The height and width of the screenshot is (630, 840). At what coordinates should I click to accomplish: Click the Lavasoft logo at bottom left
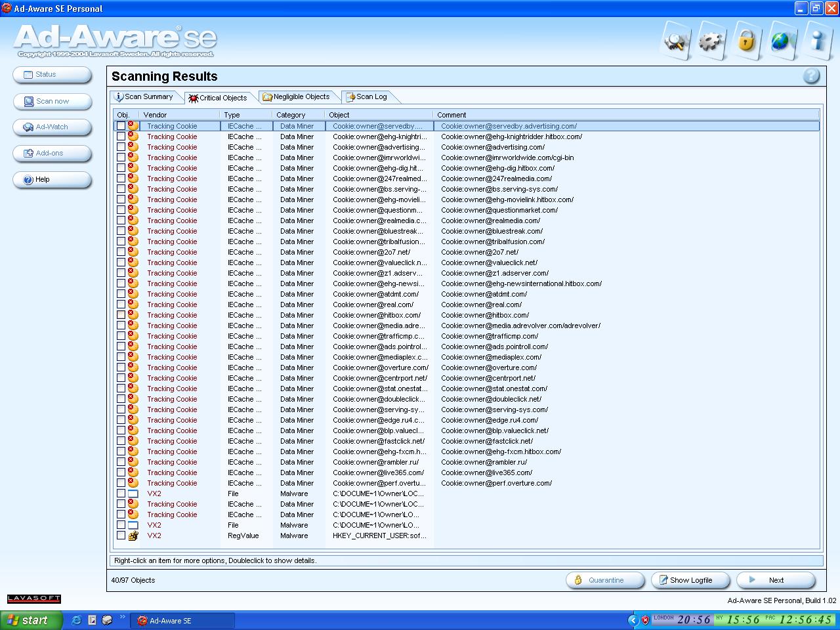[x=34, y=598]
